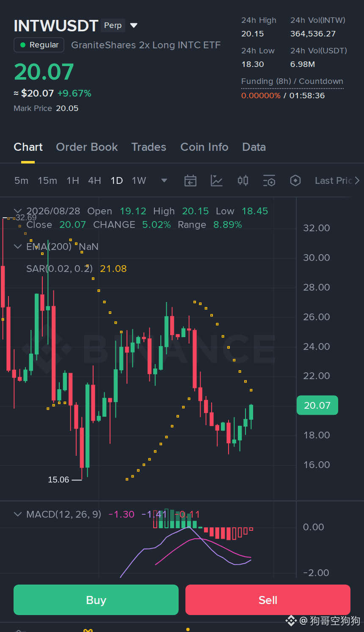Switch to the Chart tab

pos(28,147)
